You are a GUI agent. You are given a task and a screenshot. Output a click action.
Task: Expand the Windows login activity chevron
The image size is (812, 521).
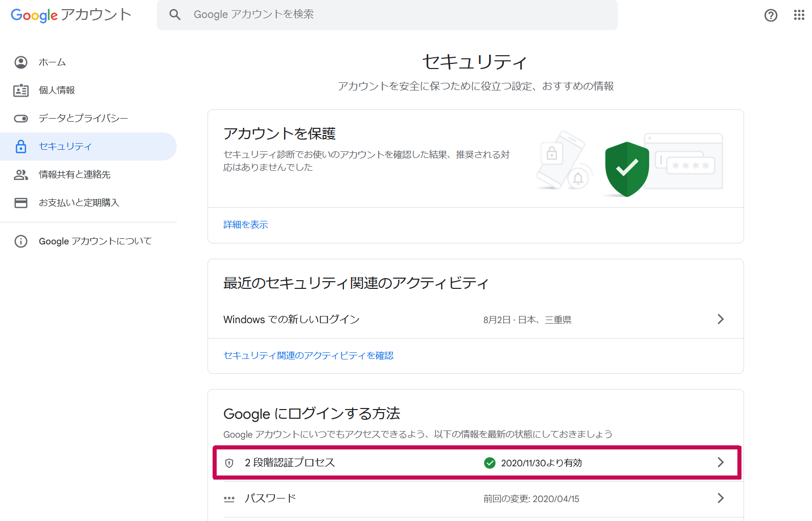pos(721,319)
